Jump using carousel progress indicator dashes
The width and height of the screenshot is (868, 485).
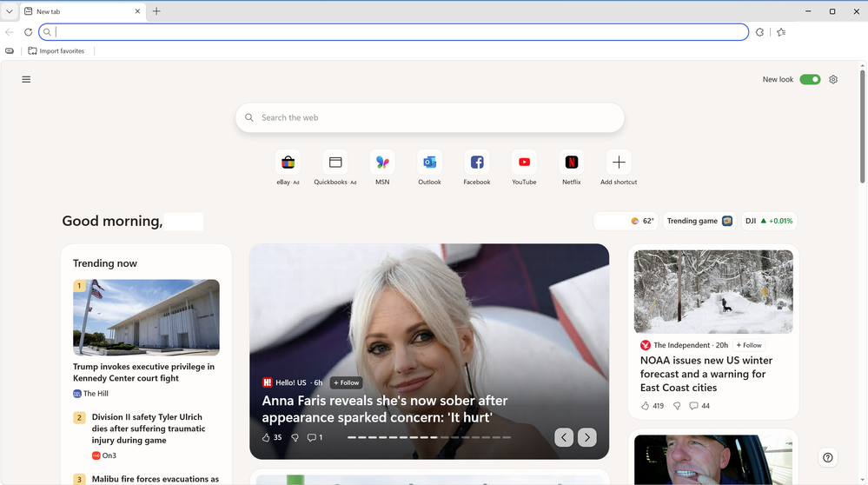coord(429,437)
